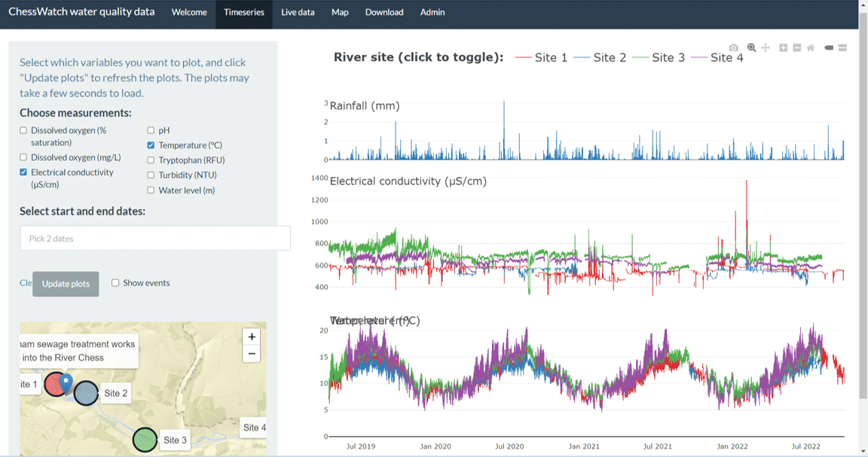The height and width of the screenshot is (457, 868).
Task: Open the Download section
Action: 384,13
